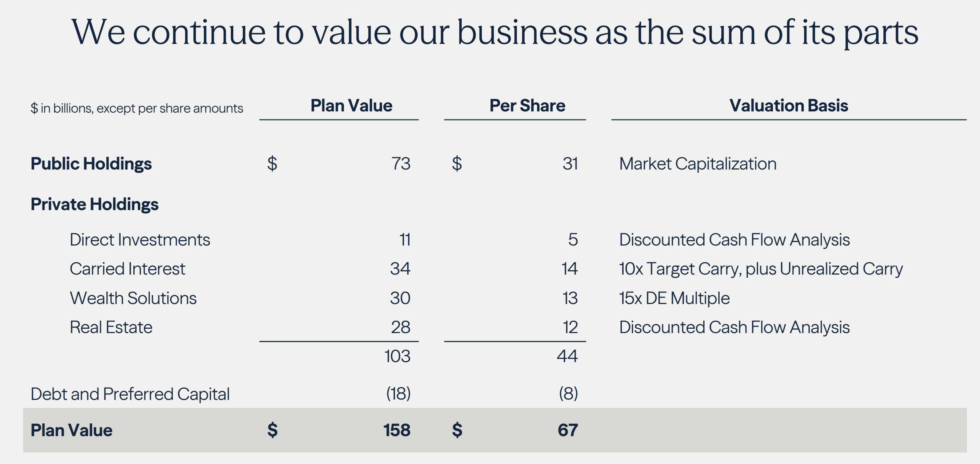Click the Per Share column header

click(527, 105)
